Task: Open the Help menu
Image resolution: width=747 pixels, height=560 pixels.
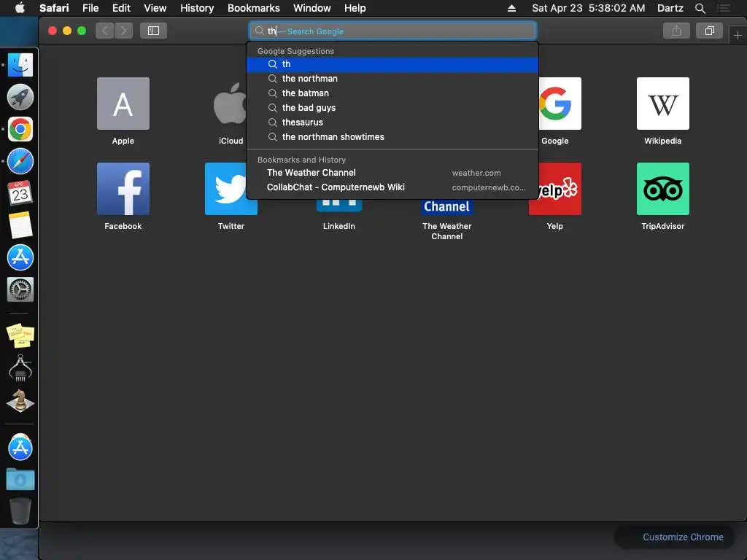Action: pos(355,8)
